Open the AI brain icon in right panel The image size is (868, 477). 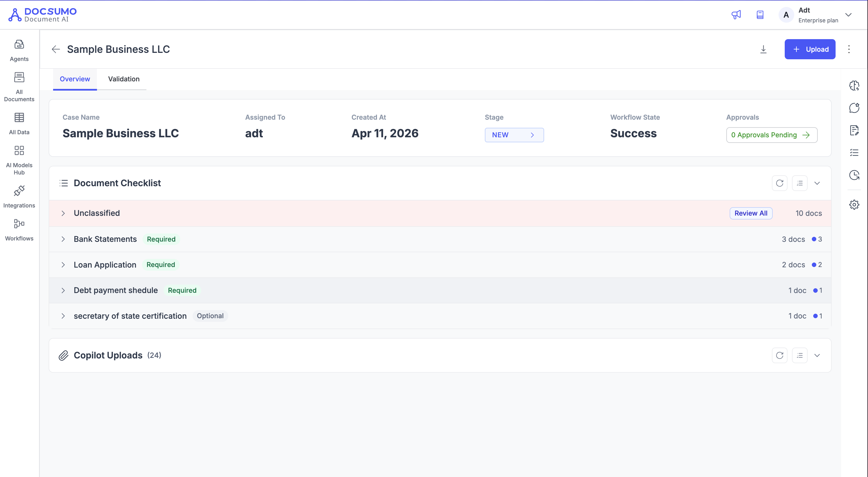point(854,86)
